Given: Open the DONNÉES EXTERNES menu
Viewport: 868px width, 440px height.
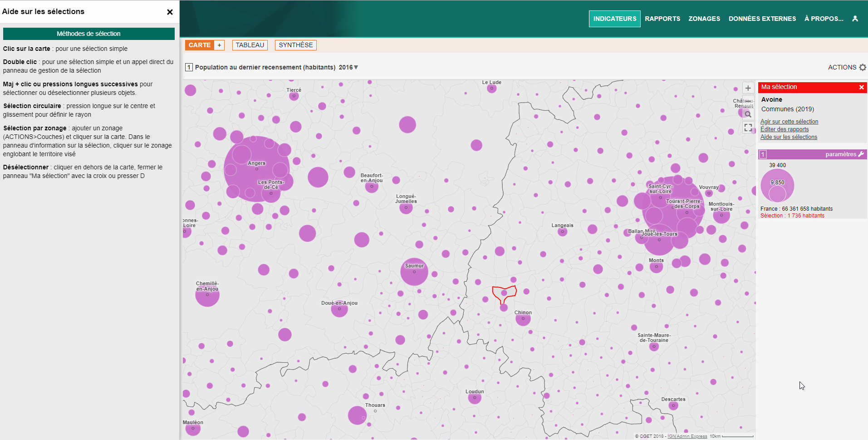Looking at the screenshot, I should coord(762,19).
